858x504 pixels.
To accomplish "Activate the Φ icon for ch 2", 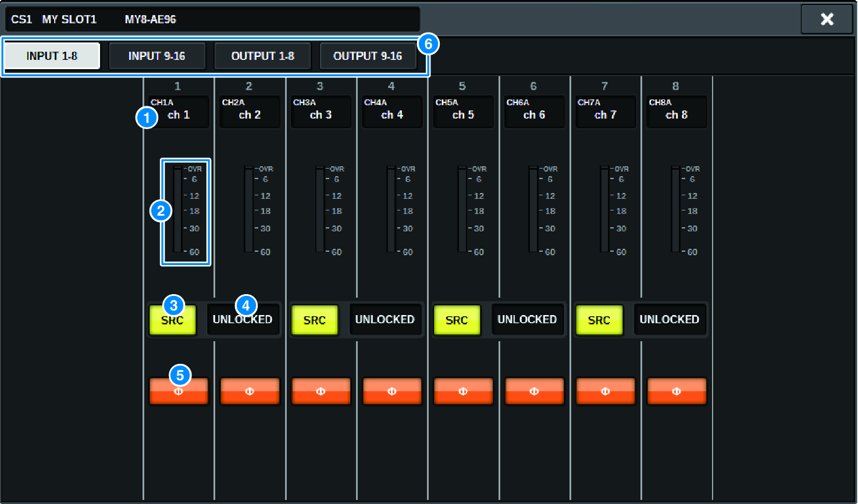I will click(250, 391).
